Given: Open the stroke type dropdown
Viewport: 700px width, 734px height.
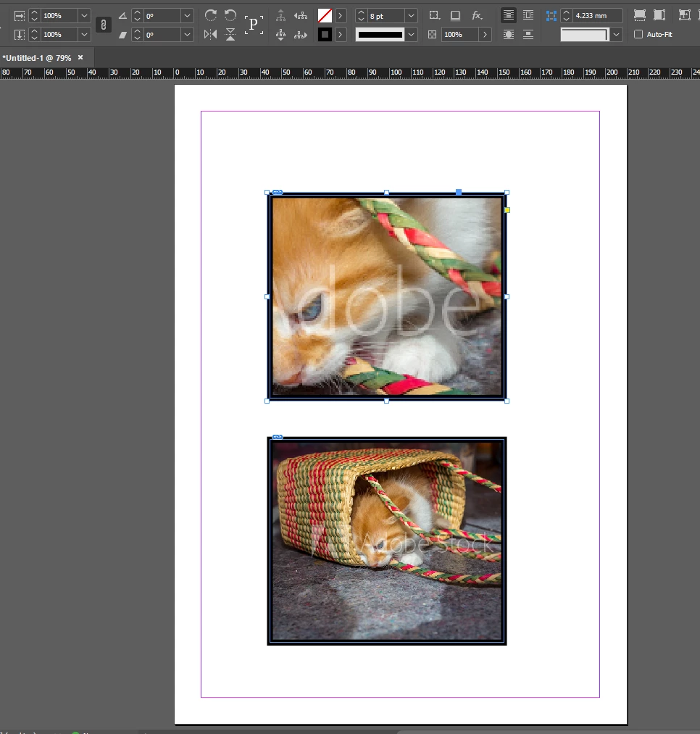Looking at the screenshot, I should coord(411,35).
